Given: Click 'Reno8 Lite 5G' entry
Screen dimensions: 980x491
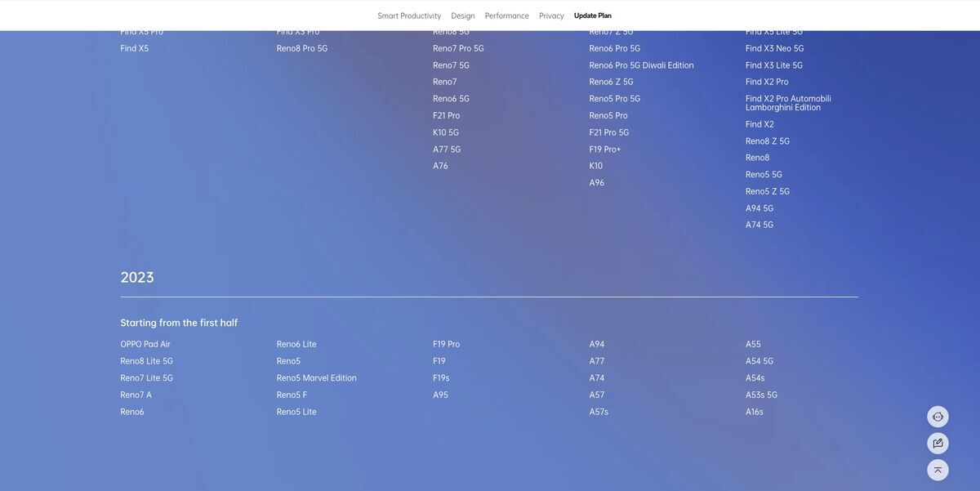Looking at the screenshot, I should [146, 361].
